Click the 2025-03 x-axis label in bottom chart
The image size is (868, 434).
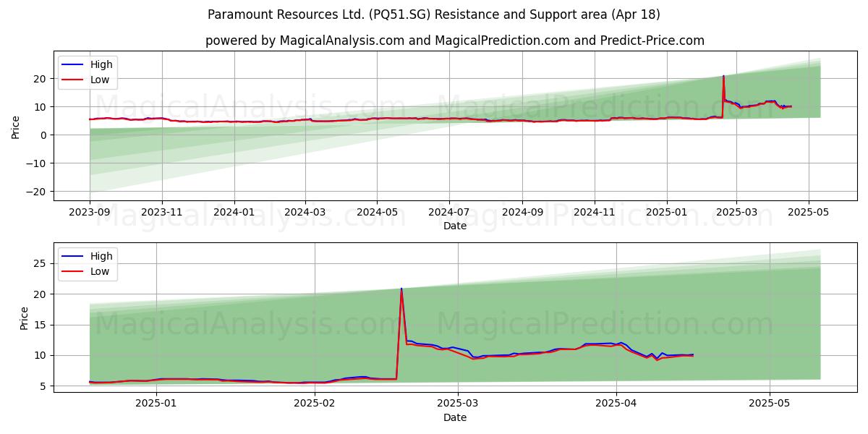tap(459, 404)
